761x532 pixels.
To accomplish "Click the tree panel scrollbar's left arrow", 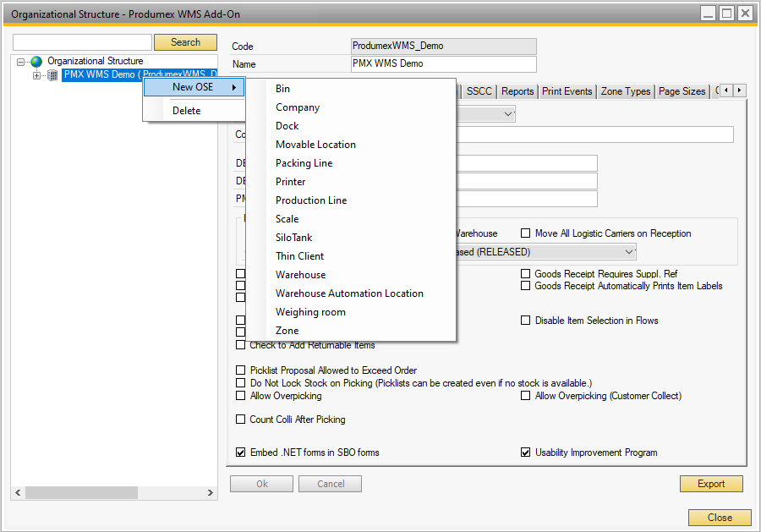I will point(19,493).
